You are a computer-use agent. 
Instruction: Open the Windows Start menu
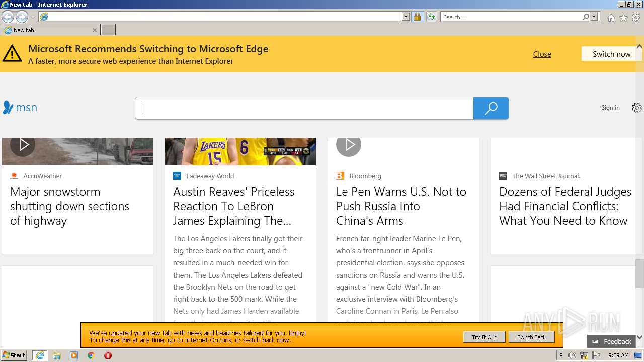[14, 355]
